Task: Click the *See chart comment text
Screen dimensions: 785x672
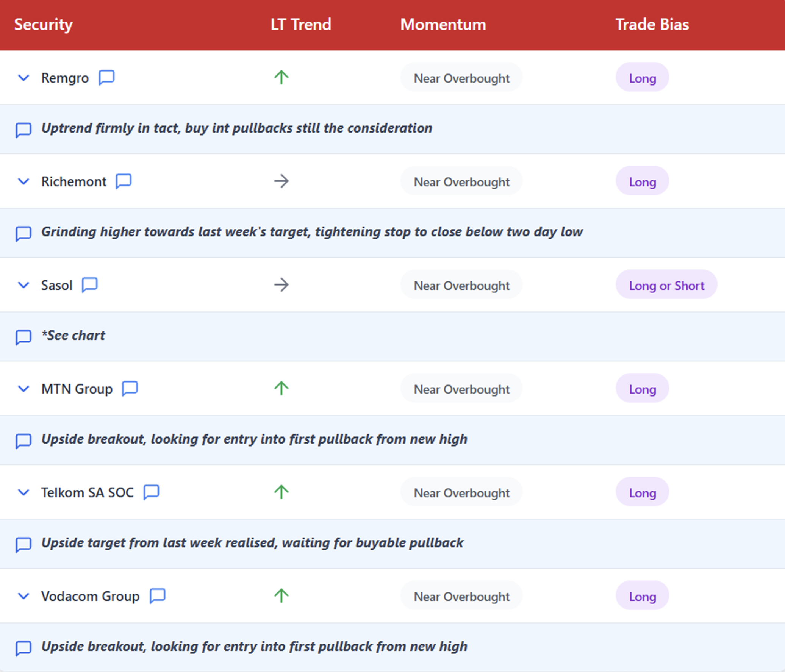Action: (74, 336)
